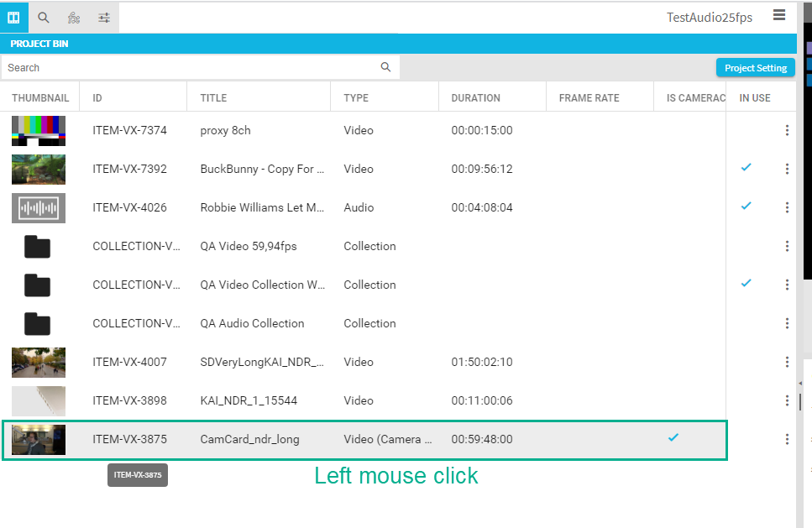The width and height of the screenshot is (812, 528).
Task: Open the kebab menu for SDVeryLongKAI_NDR video
Action: [787, 362]
